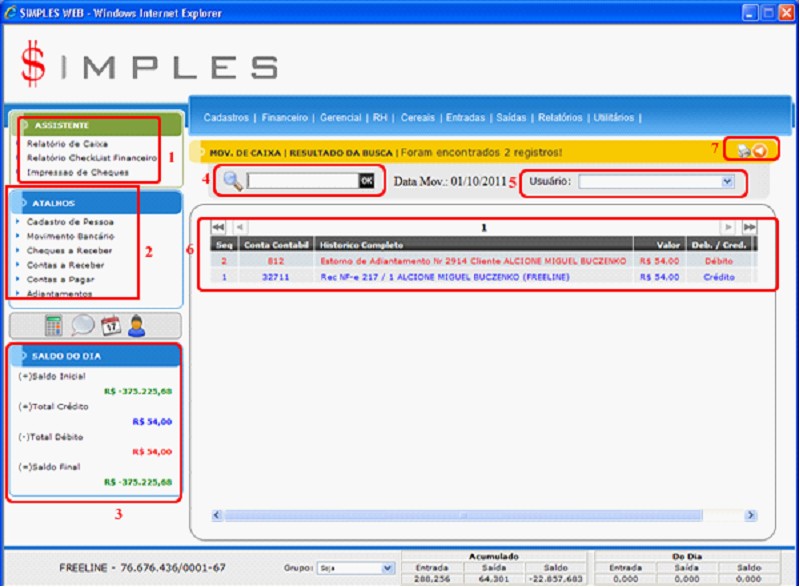Sort by Histórico Completo column header

474,245
